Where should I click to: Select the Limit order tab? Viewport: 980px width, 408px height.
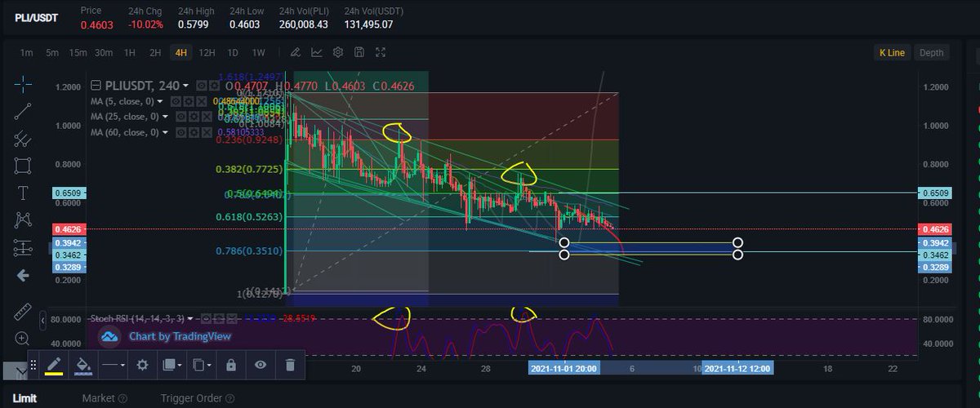[24, 398]
